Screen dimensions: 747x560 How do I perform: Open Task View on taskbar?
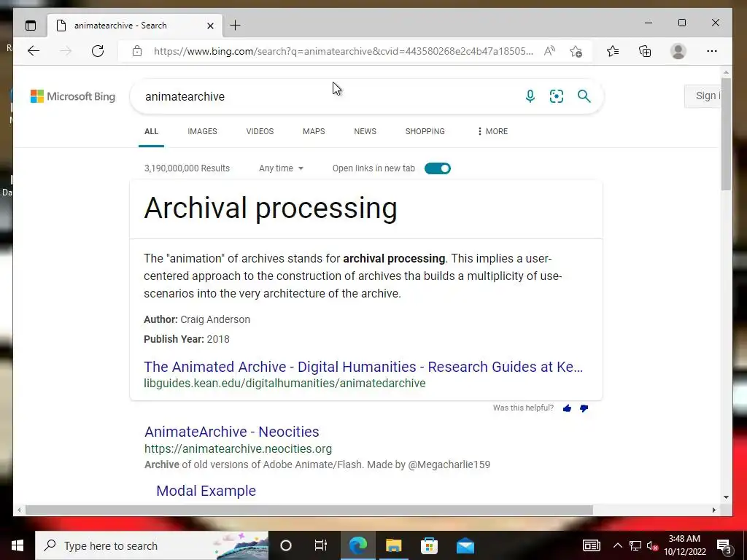[x=321, y=545]
